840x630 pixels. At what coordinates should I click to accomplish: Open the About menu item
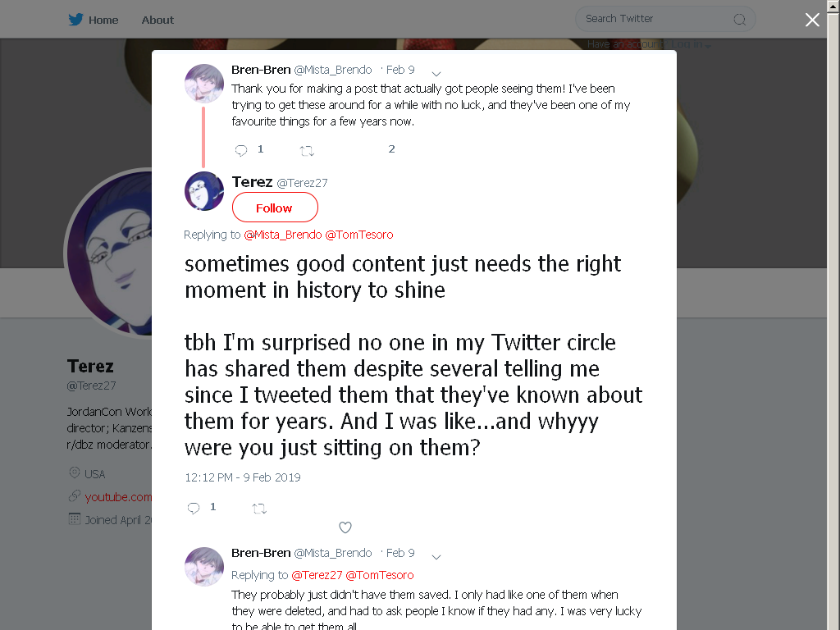click(157, 20)
